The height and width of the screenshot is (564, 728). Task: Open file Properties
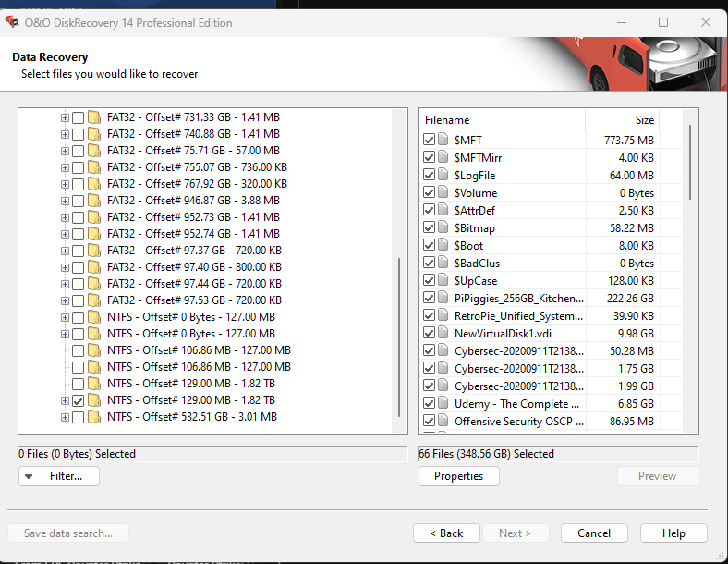click(x=459, y=476)
